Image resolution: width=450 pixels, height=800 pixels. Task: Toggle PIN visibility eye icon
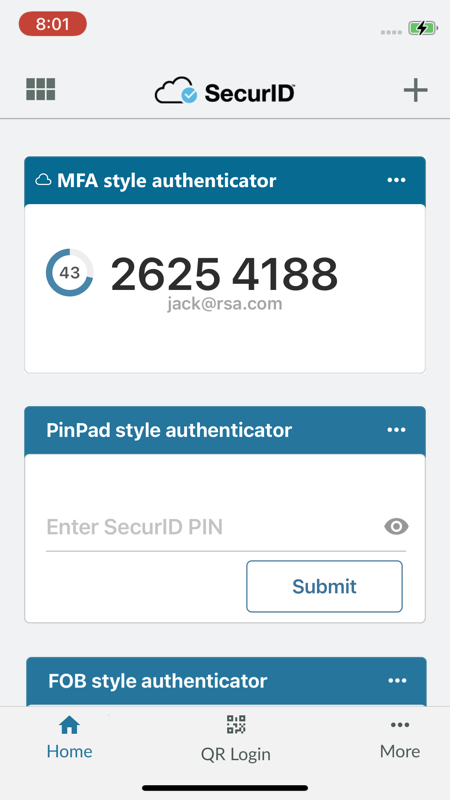(x=396, y=526)
